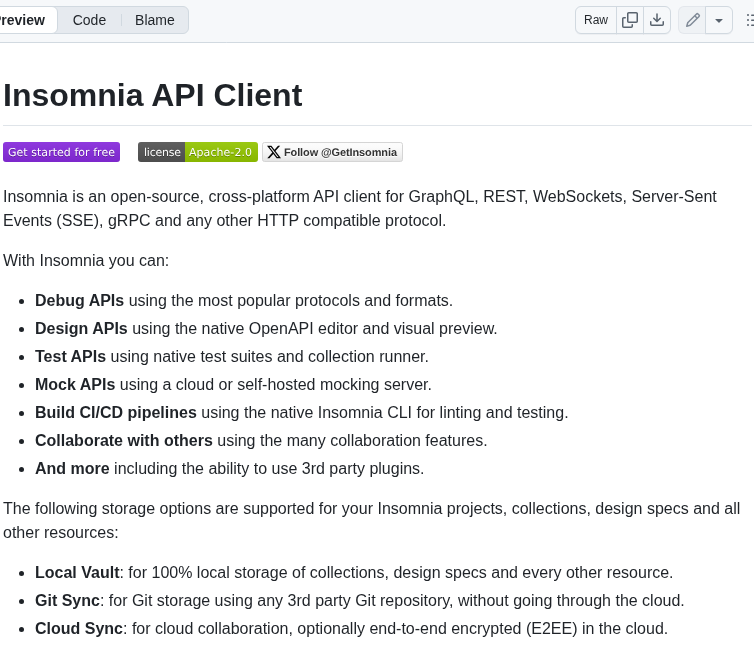Click the 'Local Vault' list item
Image resolution: width=754 pixels, height=655 pixels.
(354, 573)
